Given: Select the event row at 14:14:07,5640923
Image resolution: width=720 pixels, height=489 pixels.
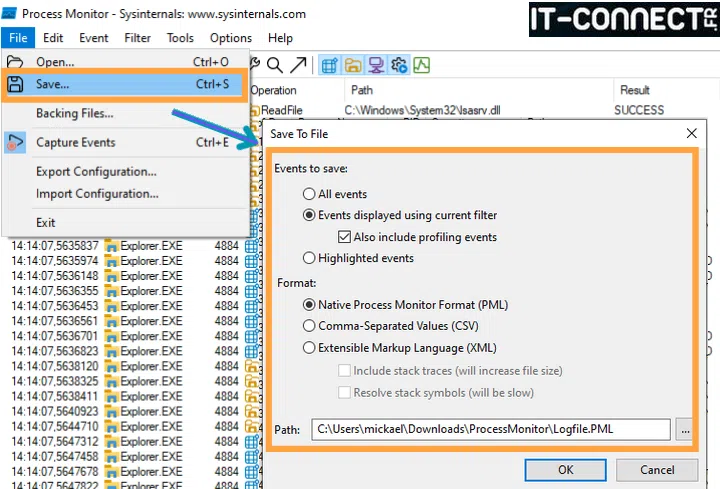Looking at the screenshot, I should 131,411.
